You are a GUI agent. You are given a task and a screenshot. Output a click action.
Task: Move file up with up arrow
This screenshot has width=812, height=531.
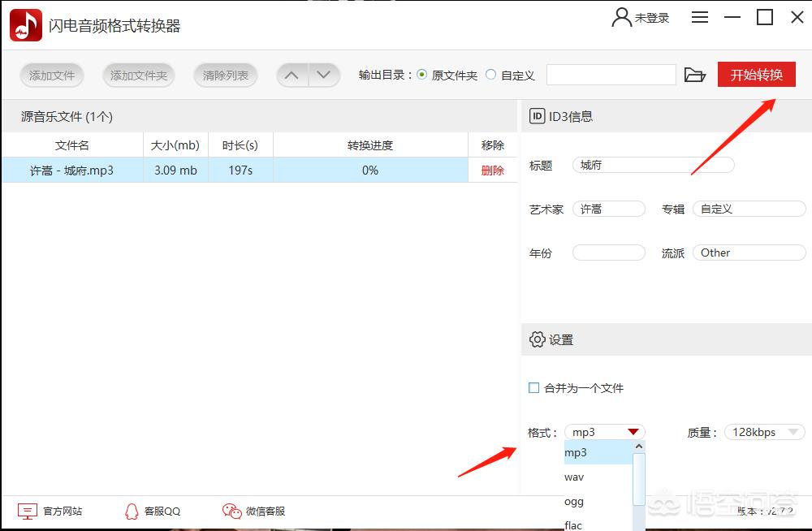click(292, 76)
